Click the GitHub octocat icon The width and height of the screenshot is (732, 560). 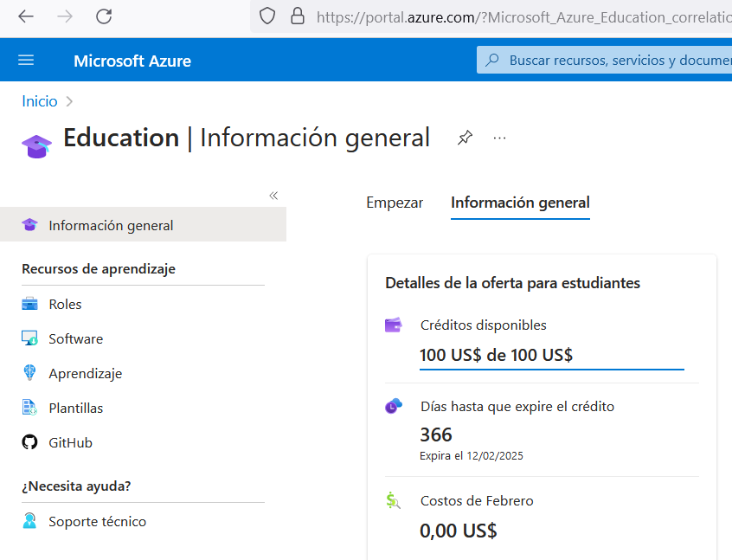coord(30,441)
